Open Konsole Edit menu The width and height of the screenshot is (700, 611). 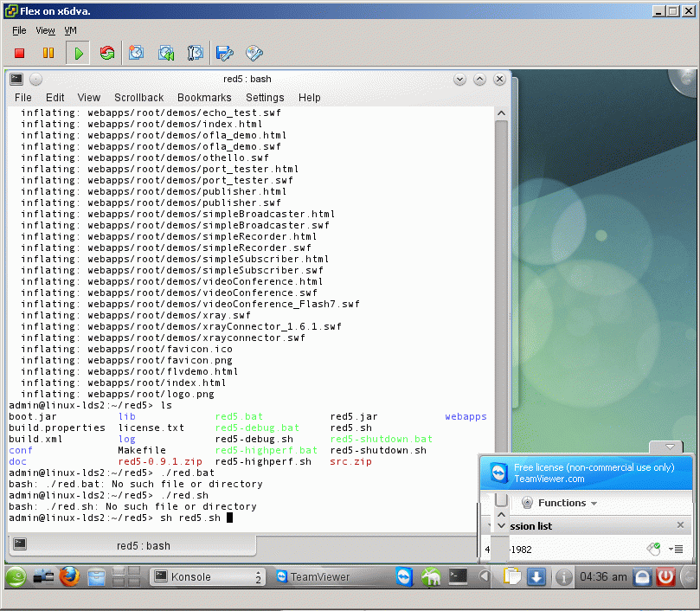click(55, 98)
